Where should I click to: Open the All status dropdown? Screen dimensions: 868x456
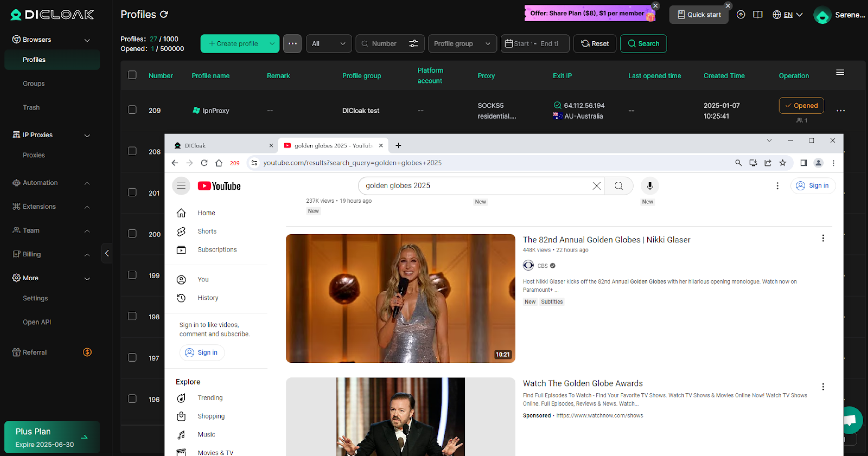329,43
